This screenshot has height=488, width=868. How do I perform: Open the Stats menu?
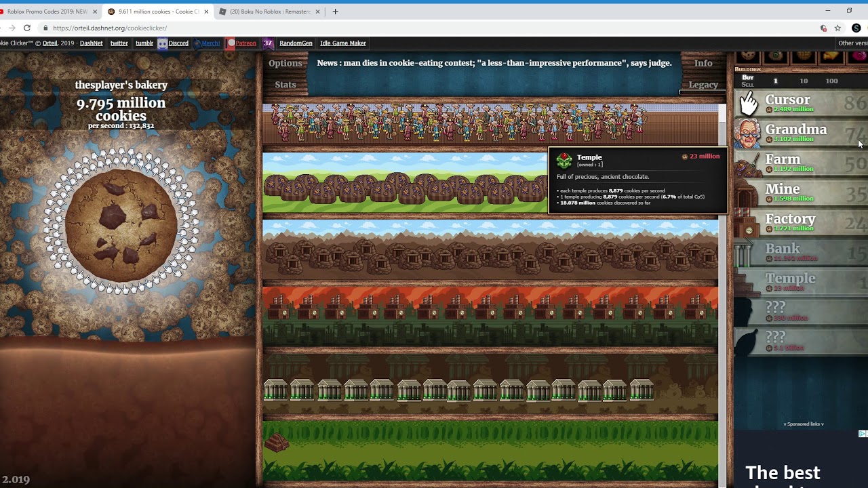coord(285,85)
